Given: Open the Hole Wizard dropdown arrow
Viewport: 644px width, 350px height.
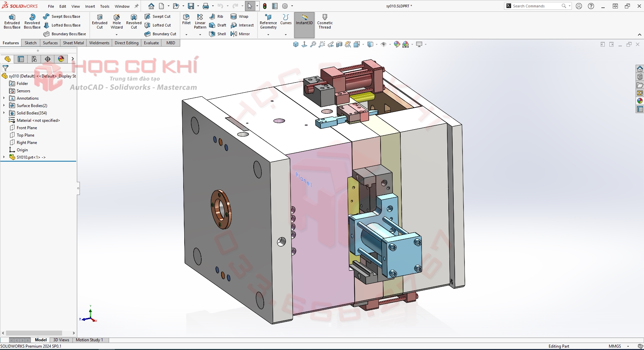Looking at the screenshot, I should pyautogui.click(x=117, y=35).
